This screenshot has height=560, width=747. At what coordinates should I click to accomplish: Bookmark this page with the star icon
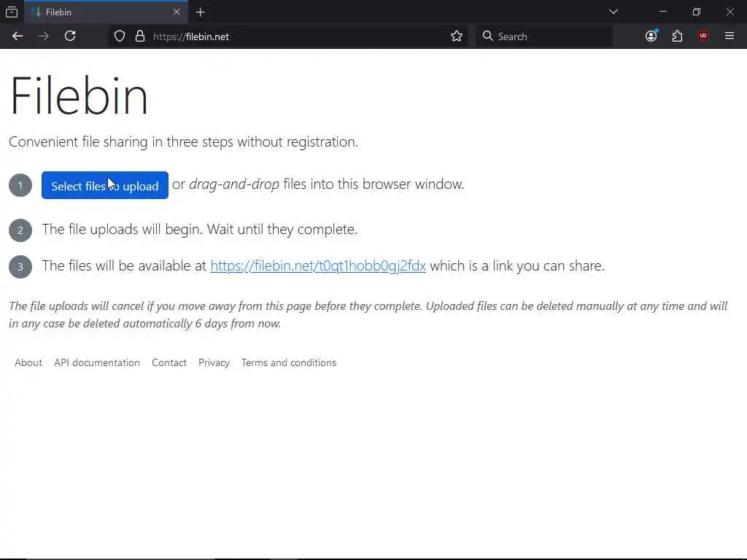pyautogui.click(x=457, y=36)
